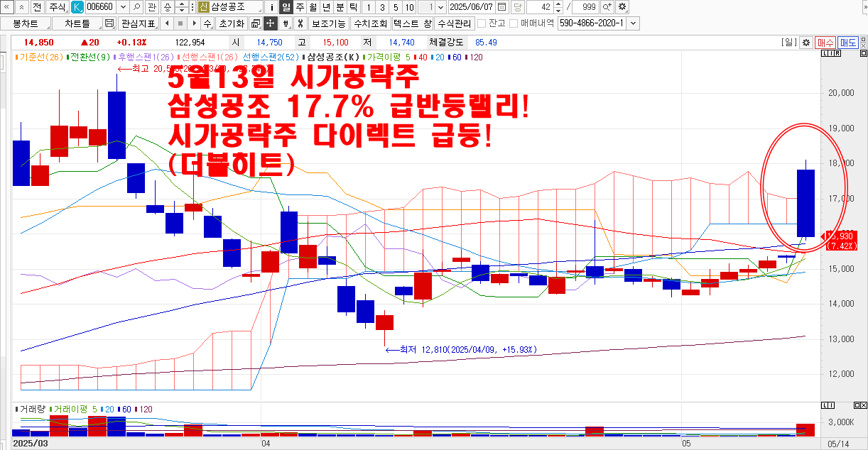Screen dimensions: 868x450
Task: Click the 신 badge before 삼성공조
Action: (x=204, y=7)
